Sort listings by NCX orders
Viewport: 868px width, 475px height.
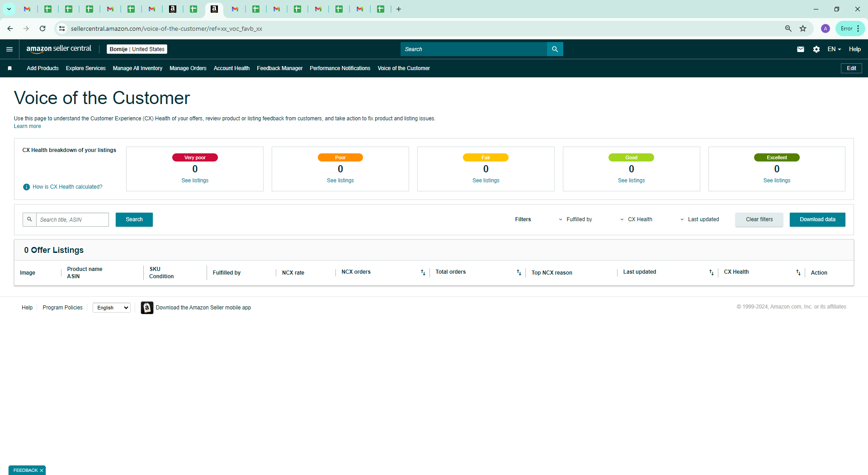point(423,272)
